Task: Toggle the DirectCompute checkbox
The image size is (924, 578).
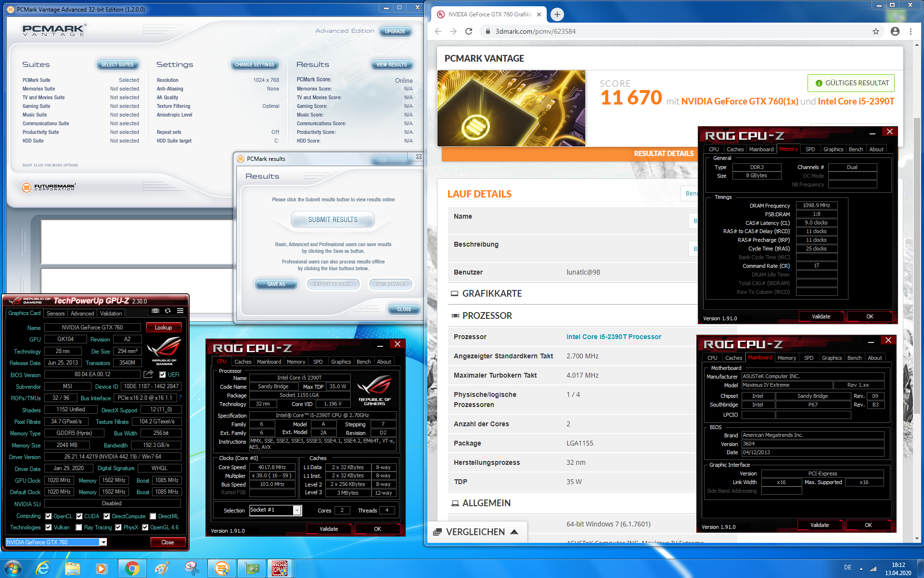Action: tap(107, 516)
